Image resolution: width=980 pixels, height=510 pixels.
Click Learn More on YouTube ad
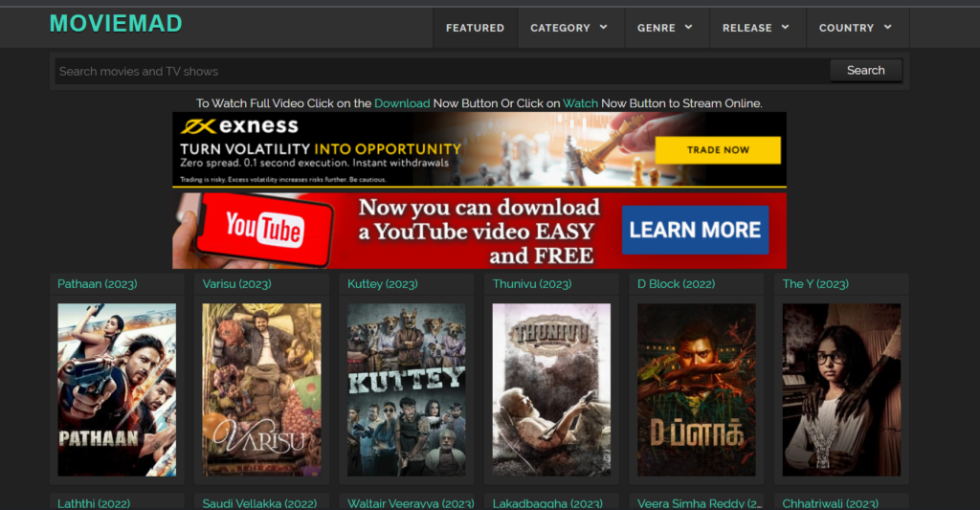click(x=695, y=230)
